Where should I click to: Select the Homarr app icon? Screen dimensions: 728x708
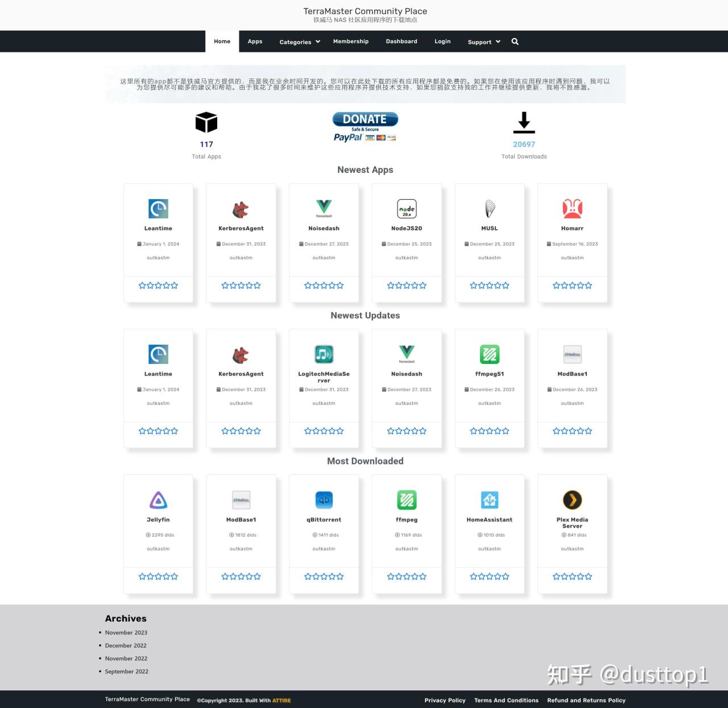click(572, 209)
